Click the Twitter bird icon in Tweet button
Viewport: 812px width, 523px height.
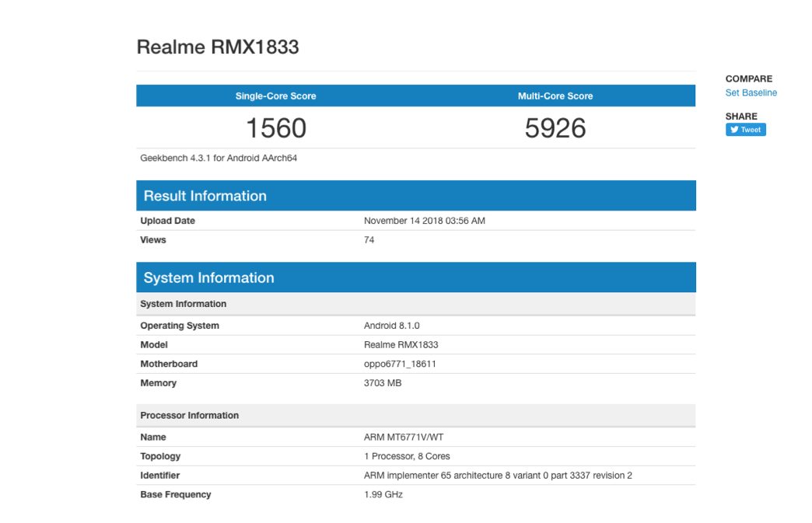tap(734, 130)
